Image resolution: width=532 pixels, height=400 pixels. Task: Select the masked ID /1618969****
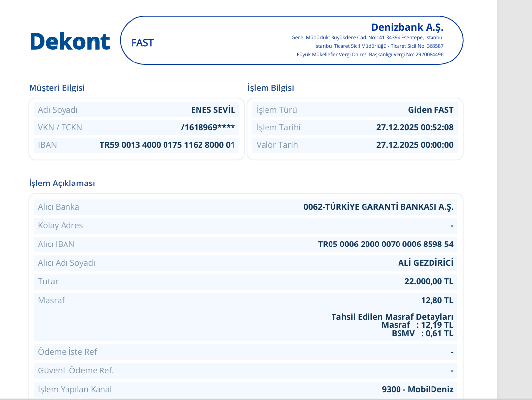(208, 127)
